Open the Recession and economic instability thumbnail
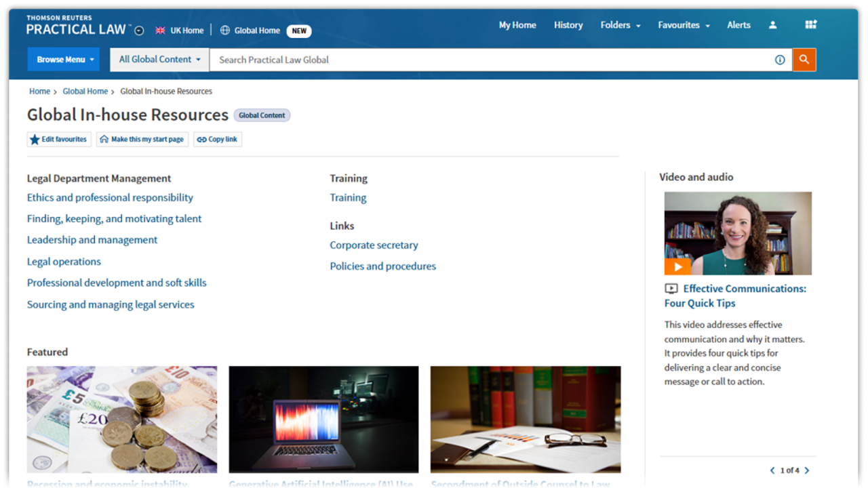 (x=122, y=420)
